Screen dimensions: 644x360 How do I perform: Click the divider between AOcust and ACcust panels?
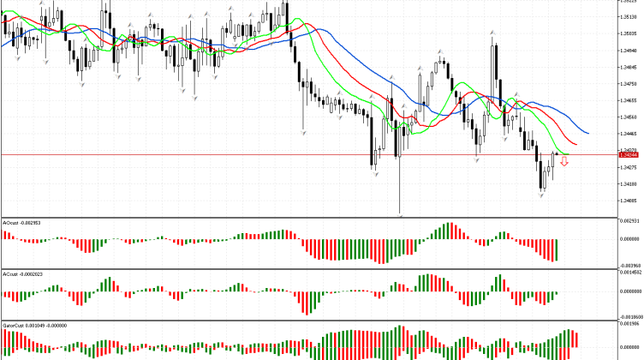pyautogui.click(x=308, y=269)
